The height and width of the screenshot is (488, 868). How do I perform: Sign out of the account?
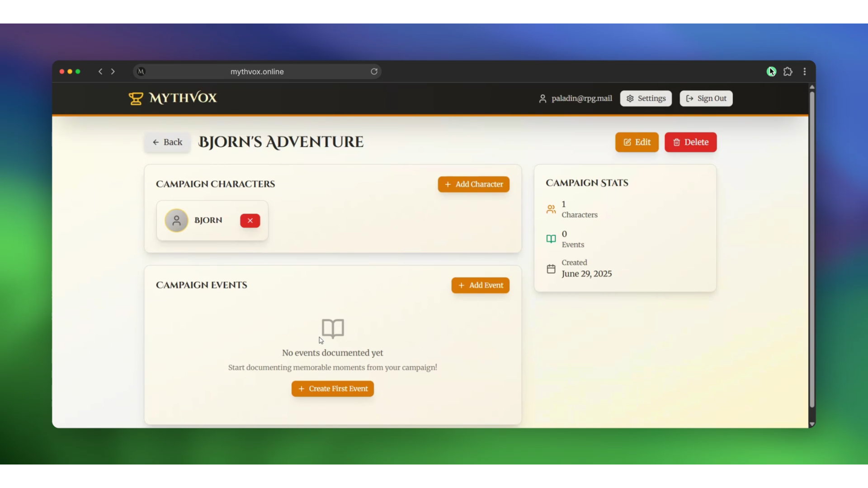click(x=706, y=99)
